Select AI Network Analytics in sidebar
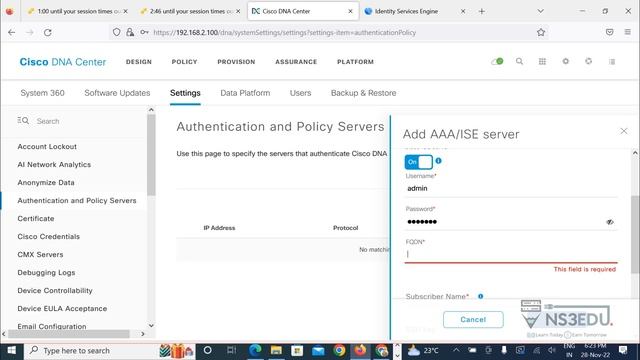Viewport: 640px width, 360px height. point(54,164)
